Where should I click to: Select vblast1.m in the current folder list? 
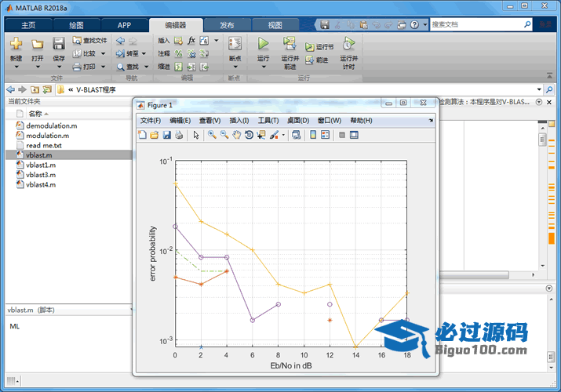coord(40,165)
